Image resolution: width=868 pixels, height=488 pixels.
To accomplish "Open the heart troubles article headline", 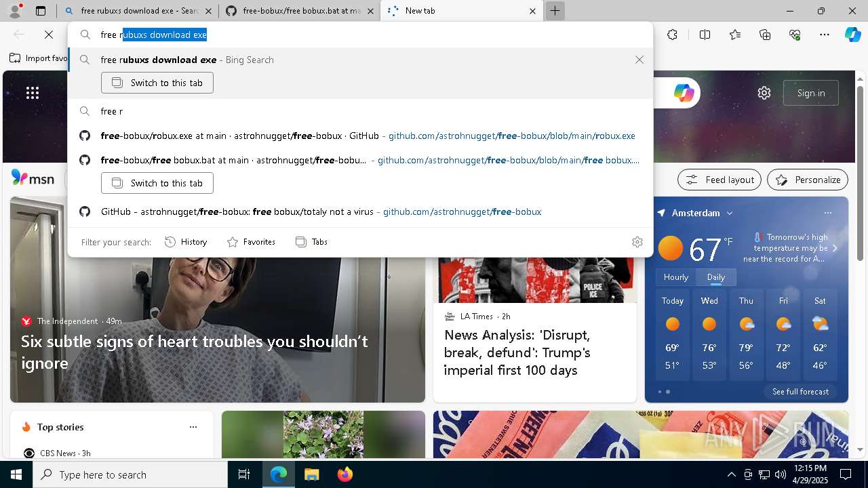I will click(195, 352).
